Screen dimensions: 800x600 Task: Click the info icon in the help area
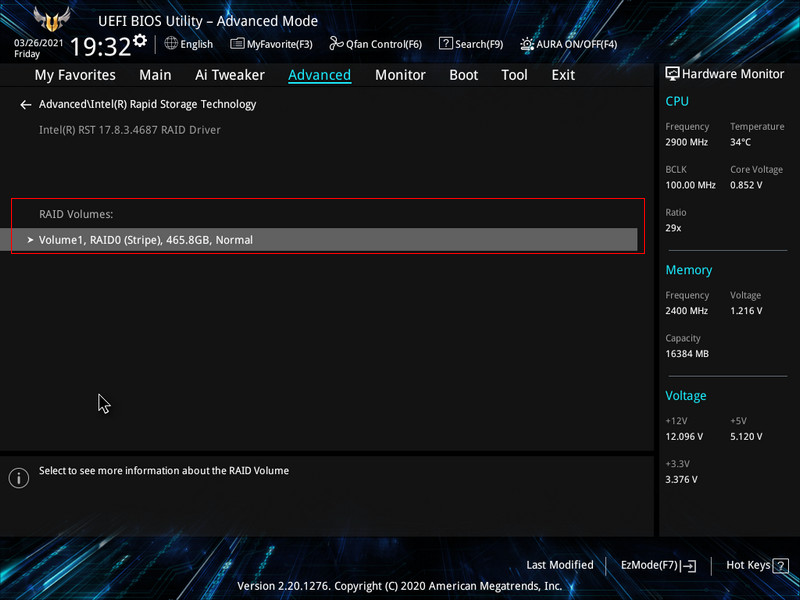tap(18, 478)
